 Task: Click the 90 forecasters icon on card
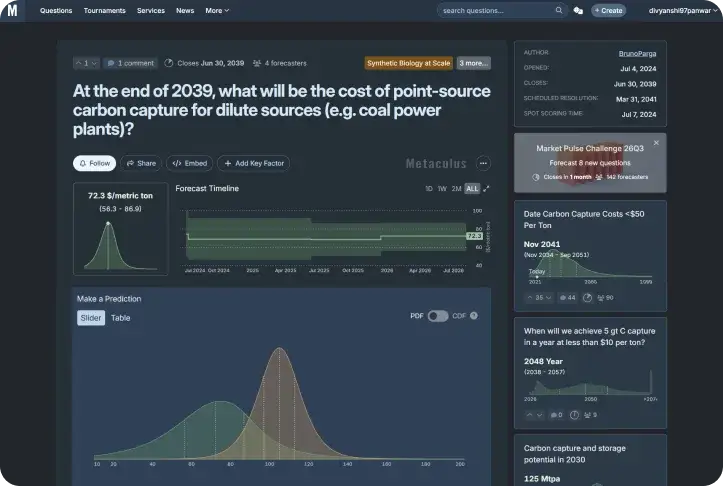pyautogui.click(x=605, y=298)
